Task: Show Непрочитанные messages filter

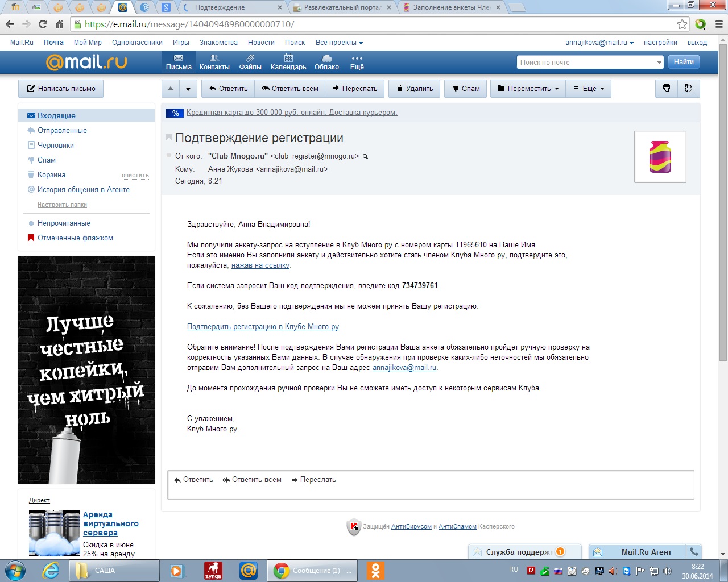Action: [x=64, y=223]
